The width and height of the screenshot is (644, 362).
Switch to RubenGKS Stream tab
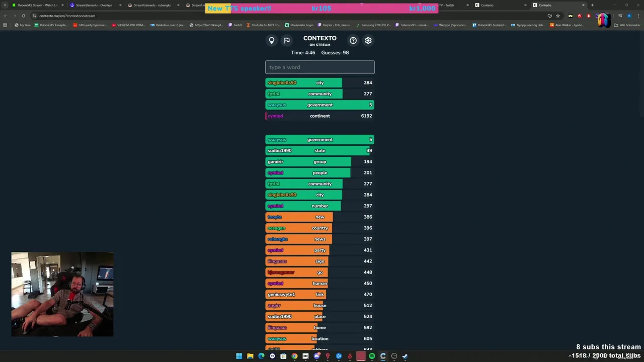click(37, 5)
